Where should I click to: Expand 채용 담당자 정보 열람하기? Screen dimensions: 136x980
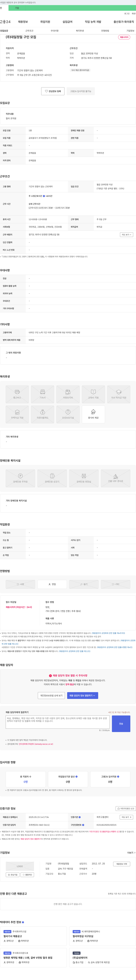[x=83, y=695]
